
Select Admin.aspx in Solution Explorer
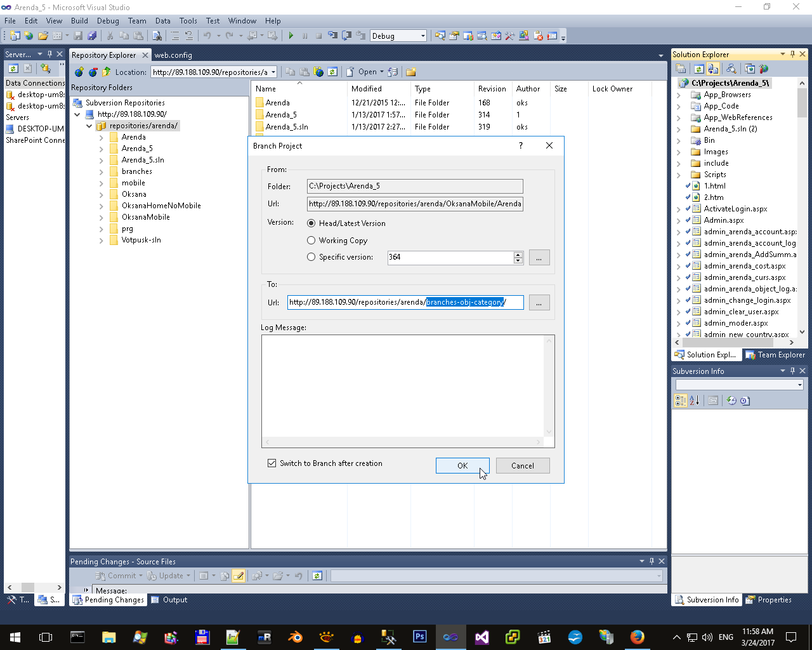[724, 220]
